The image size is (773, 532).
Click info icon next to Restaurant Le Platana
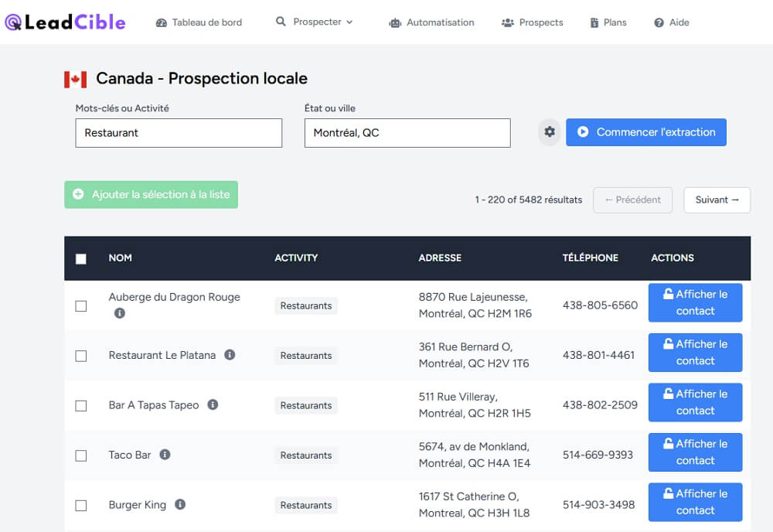click(230, 355)
